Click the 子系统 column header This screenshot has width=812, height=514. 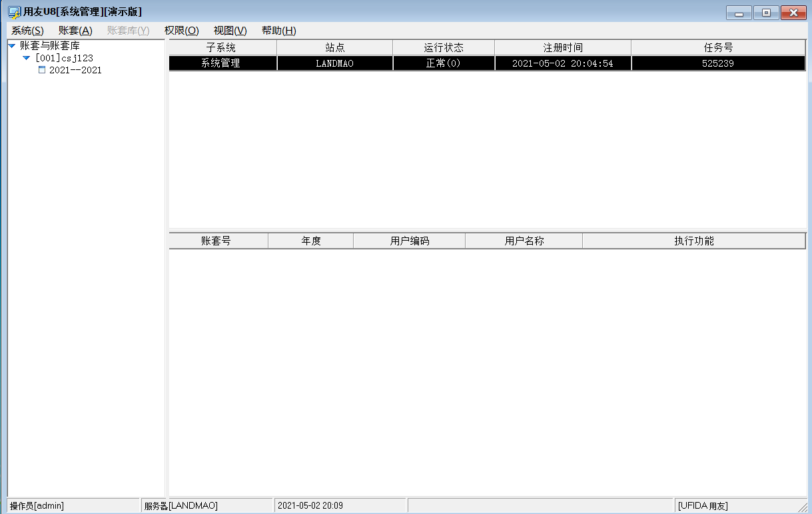(x=222, y=47)
